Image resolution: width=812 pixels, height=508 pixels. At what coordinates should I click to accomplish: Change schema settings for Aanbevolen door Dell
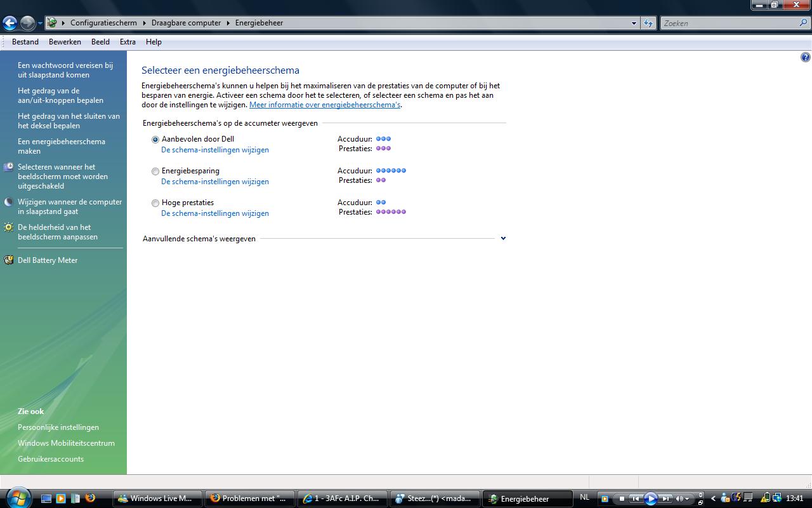[215, 150]
